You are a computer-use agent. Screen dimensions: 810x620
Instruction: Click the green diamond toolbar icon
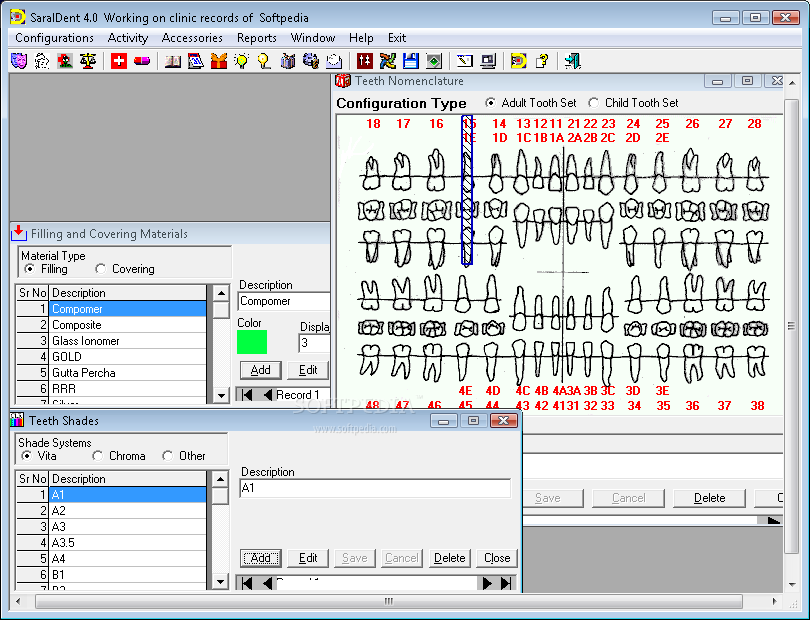[x=434, y=61]
